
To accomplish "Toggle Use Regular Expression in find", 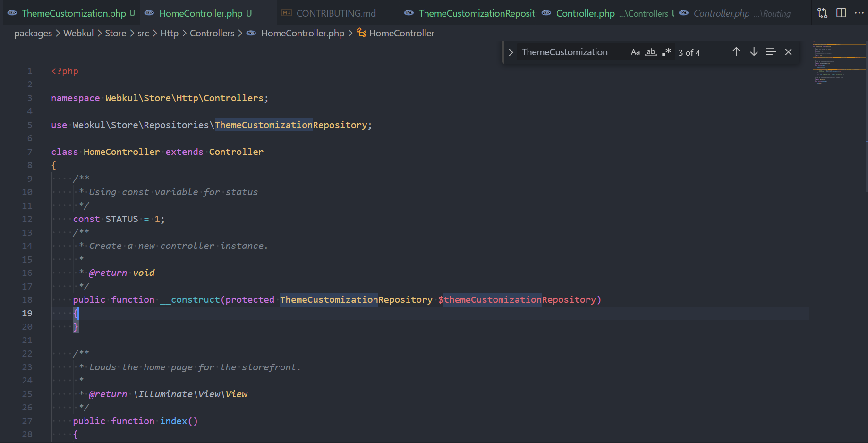I will pyautogui.click(x=666, y=52).
